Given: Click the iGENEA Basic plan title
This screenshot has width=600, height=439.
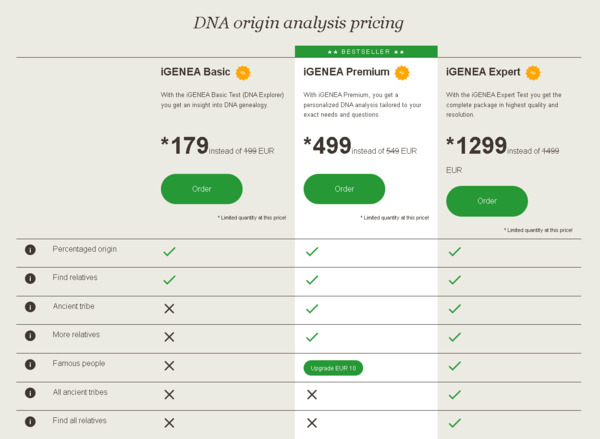Looking at the screenshot, I should [196, 72].
